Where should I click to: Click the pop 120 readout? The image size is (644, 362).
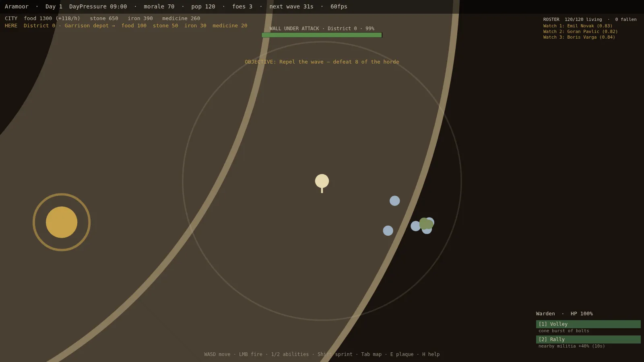click(203, 6)
